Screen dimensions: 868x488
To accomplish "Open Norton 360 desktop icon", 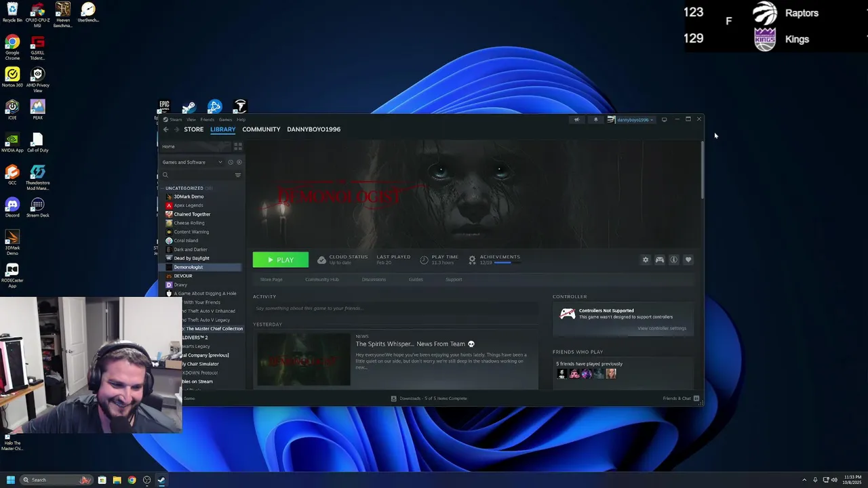I will point(12,74).
